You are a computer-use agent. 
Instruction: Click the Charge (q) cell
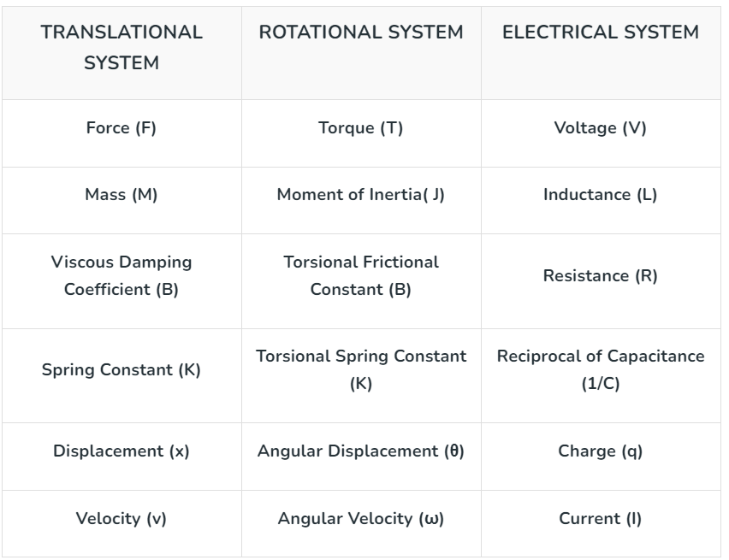pyautogui.click(x=601, y=451)
